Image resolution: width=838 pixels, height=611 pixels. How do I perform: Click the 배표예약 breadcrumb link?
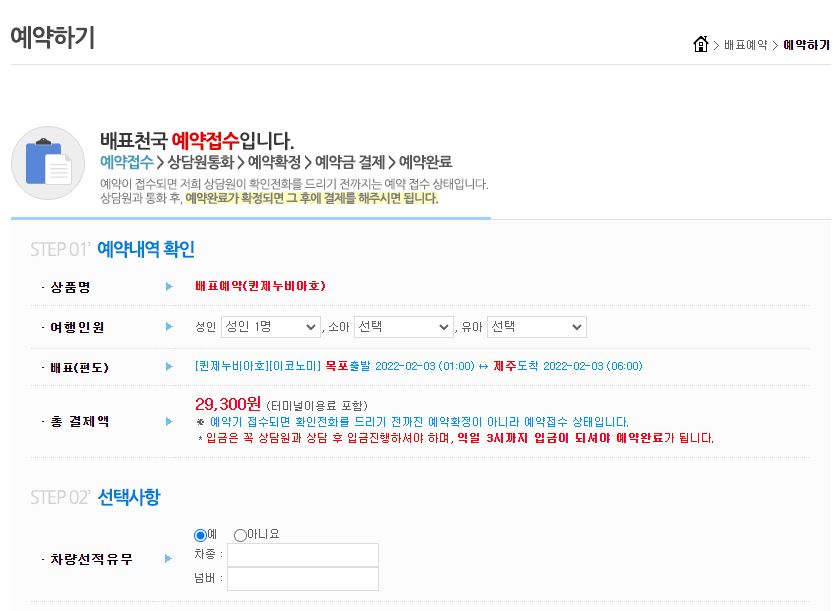746,45
